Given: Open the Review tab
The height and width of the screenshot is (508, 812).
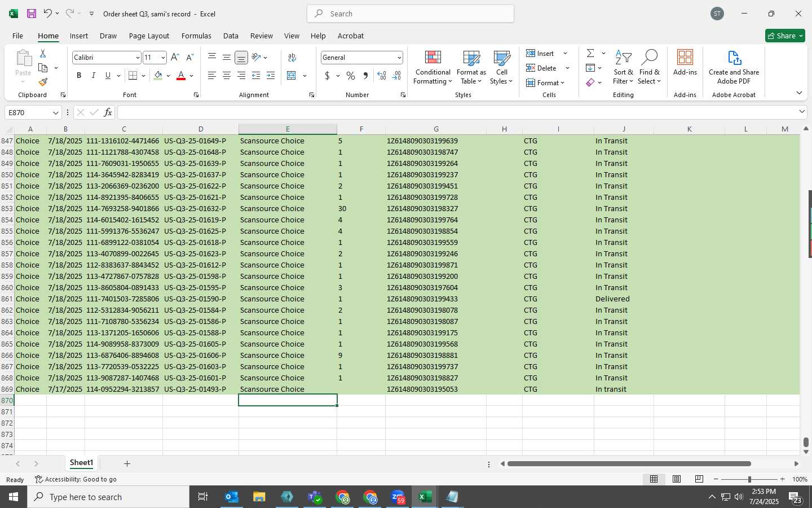Looking at the screenshot, I should [x=262, y=36].
